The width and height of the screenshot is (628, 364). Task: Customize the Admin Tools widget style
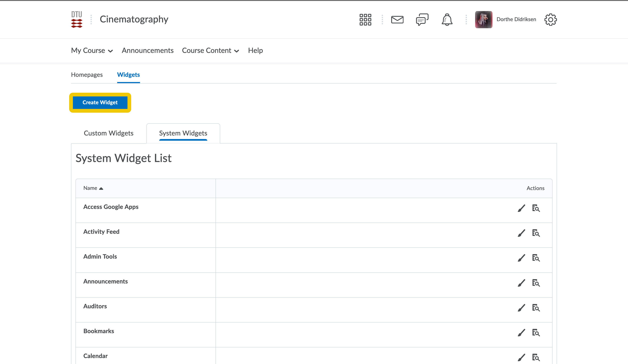coord(521,258)
